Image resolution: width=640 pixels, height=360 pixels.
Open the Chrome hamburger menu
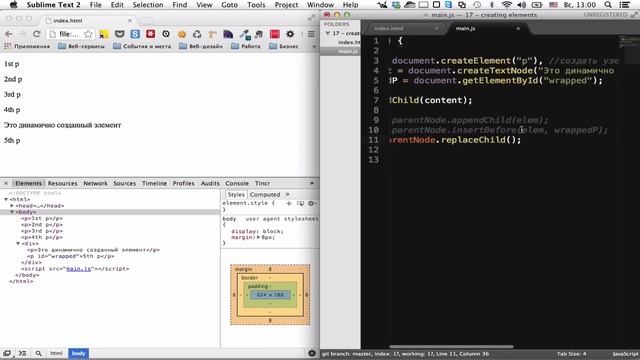click(x=311, y=34)
